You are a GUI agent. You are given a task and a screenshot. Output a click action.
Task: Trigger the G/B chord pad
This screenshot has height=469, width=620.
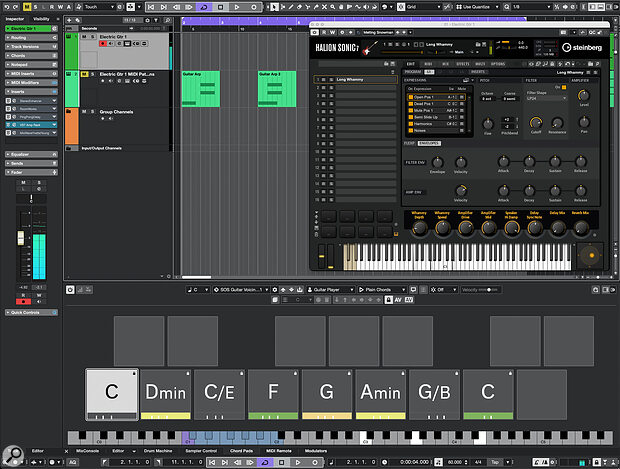click(x=435, y=394)
